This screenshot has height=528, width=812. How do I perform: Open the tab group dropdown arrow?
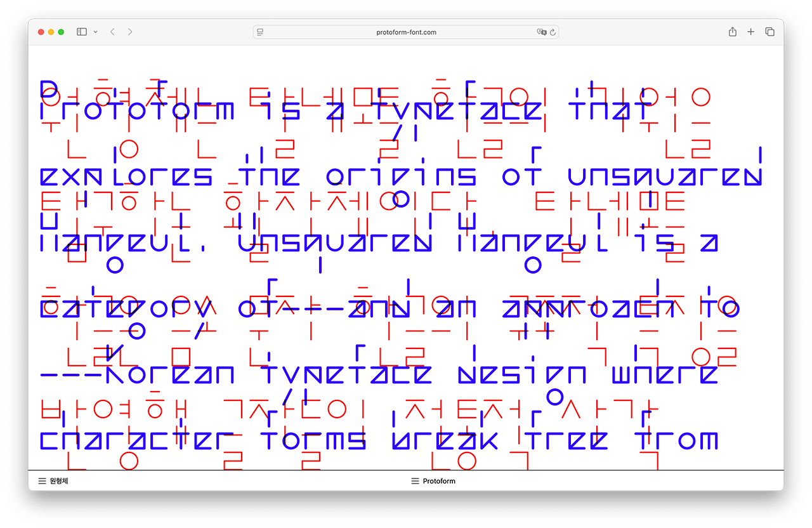(x=95, y=32)
